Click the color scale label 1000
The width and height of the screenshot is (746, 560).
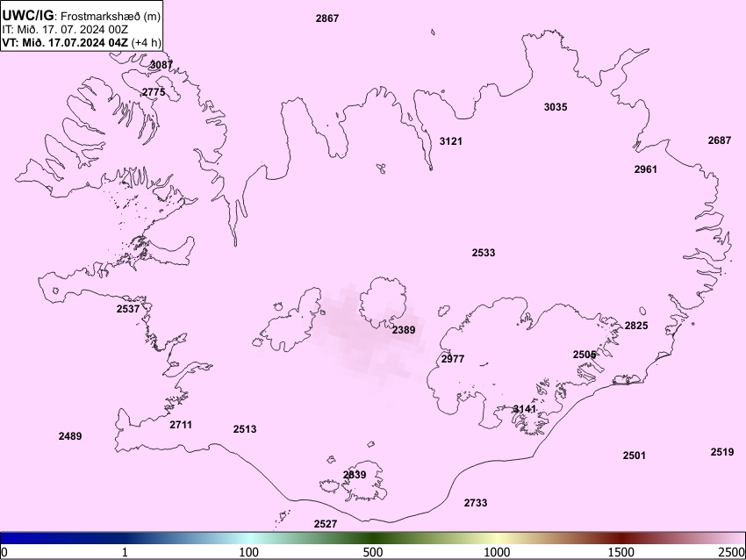(497, 552)
